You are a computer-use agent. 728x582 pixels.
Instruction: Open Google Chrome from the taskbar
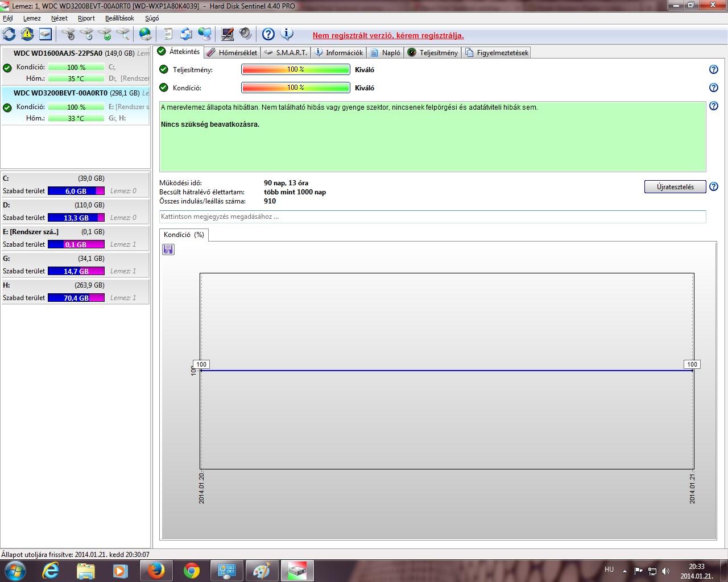(x=192, y=571)
